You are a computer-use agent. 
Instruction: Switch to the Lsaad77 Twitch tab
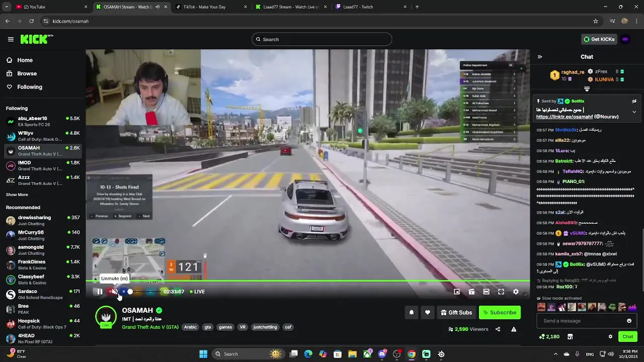(x=371, y=7)
